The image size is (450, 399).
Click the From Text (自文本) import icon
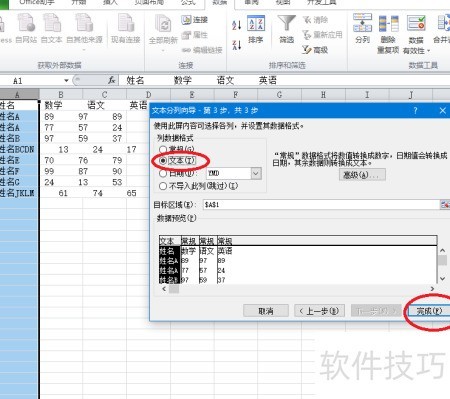(52, 23)
